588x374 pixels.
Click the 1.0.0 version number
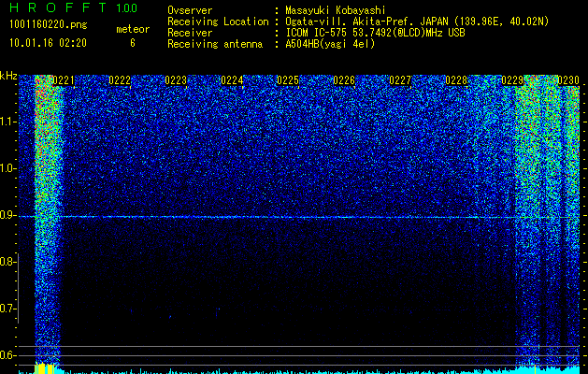click(127, 7)
